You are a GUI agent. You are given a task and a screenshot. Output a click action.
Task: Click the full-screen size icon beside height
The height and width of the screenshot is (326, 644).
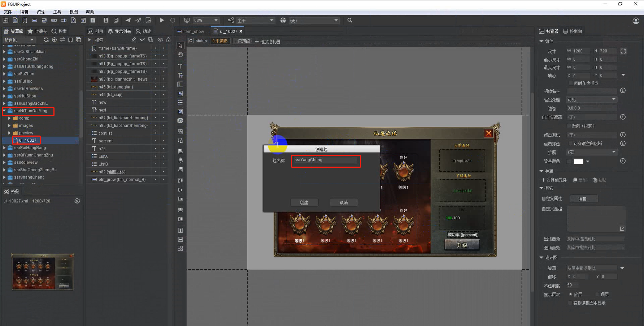(x=623, y=51)
